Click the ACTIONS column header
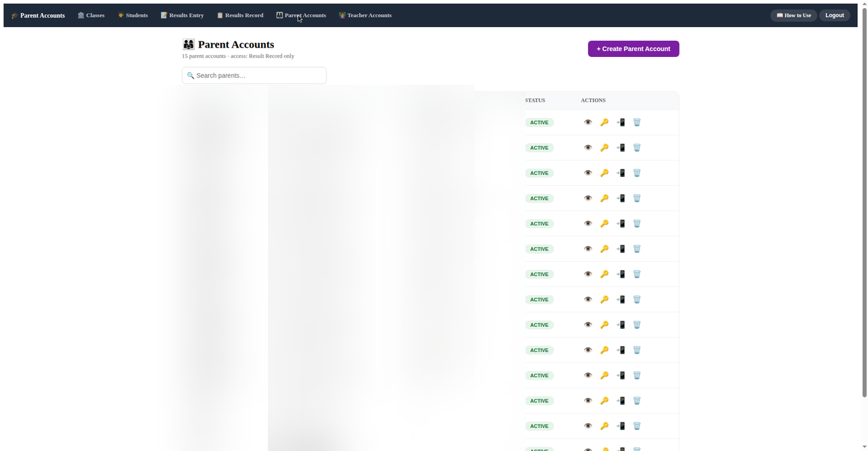Viewport: 868px width, 451px height. [593, 100]
